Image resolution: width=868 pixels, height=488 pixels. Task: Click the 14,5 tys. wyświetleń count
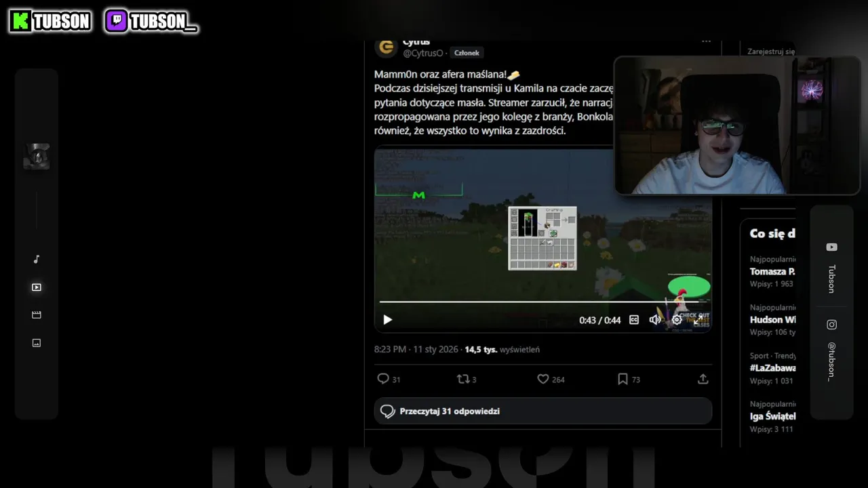pyautogui.click(x=502, y=350)
